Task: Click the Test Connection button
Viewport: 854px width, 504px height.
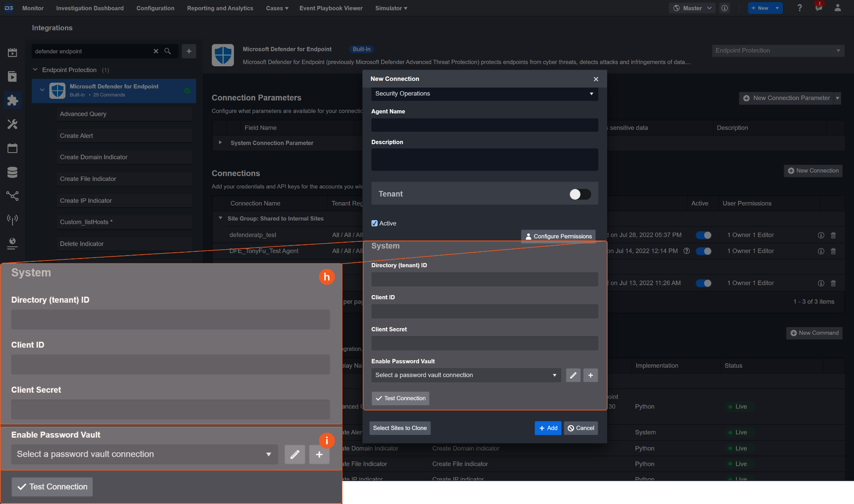Action: [400, 398]
